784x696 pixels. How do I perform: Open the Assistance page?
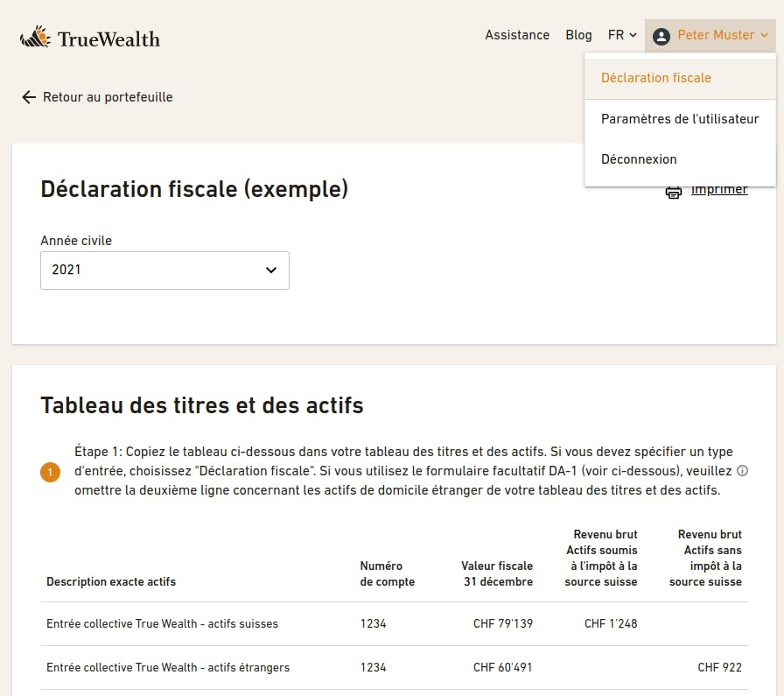click(x=517, y=35)
